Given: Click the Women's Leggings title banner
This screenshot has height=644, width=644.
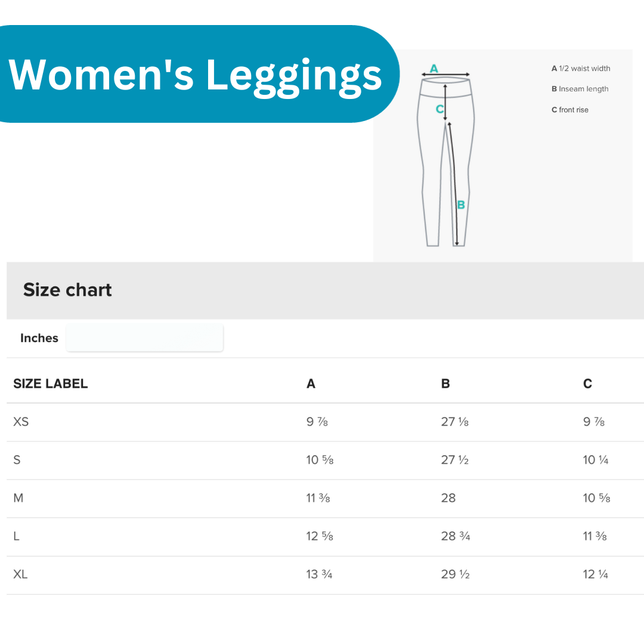Looking at the screenshot, I should coord(195,74).
